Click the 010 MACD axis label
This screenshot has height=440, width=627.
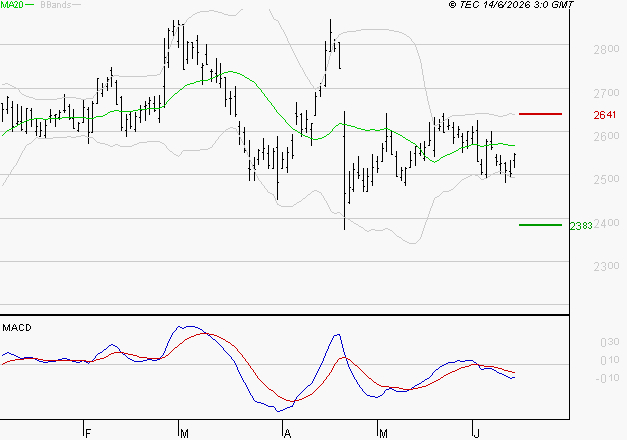point(609,360)
